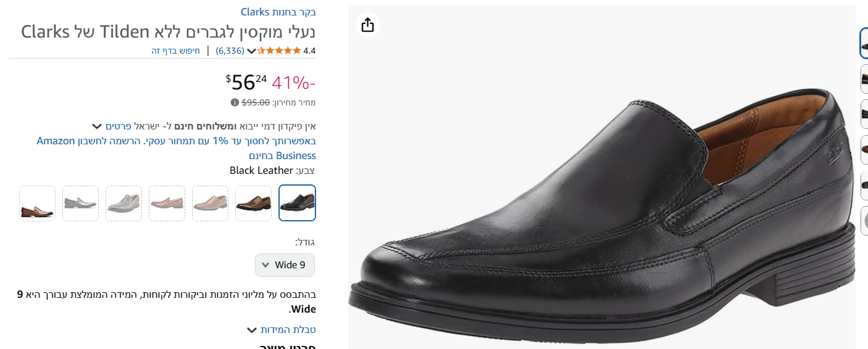The image size is (868, 349).
Task: Select the Black Leather color swatch
Action: click(297, 203)
